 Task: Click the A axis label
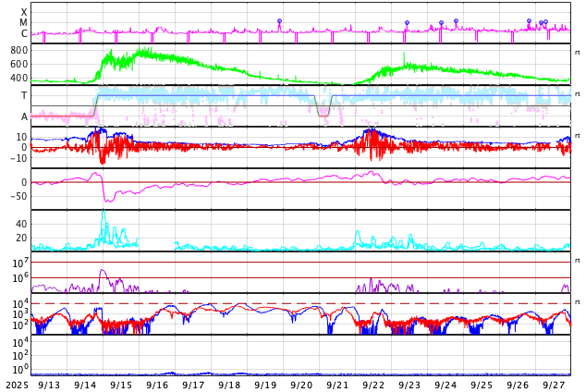coord(24,116)
